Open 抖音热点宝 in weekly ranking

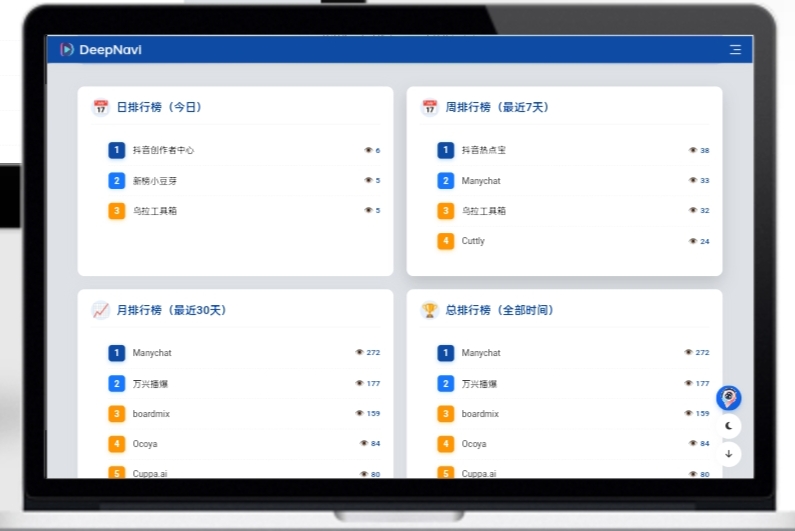pyautogui.click(x=484, y=150)
